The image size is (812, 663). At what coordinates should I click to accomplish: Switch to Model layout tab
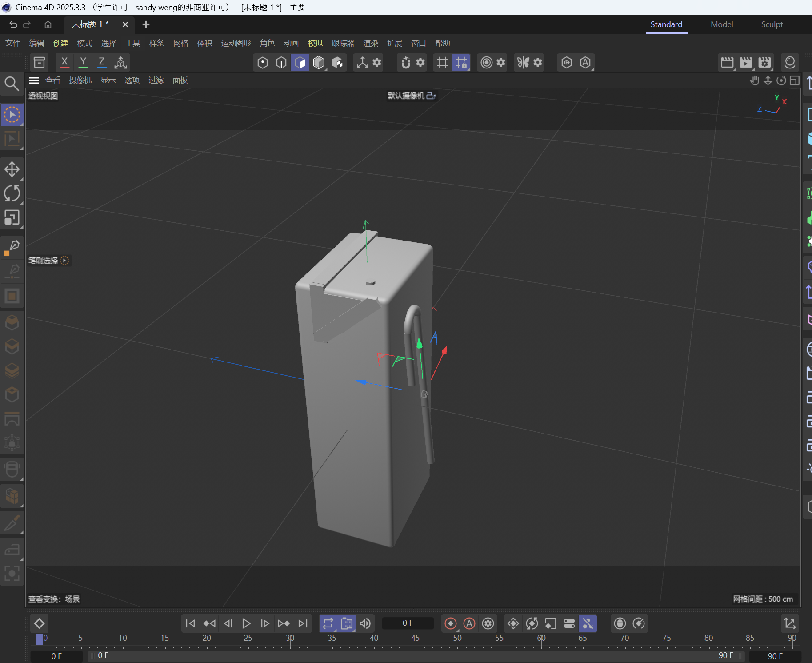(722, 24)
